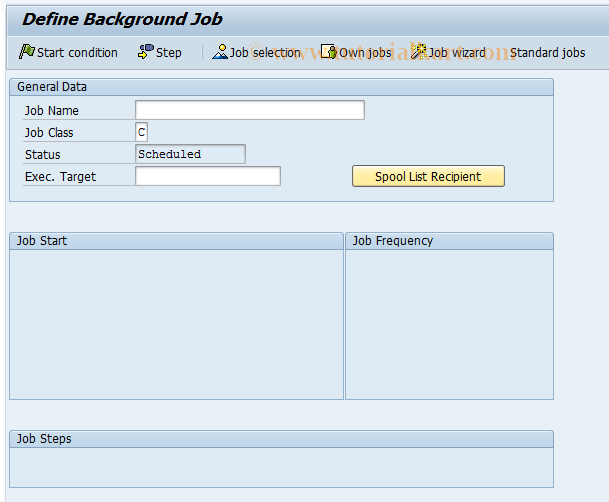Click the Start condition flag icon
The image size is (609, 502).
27,52
